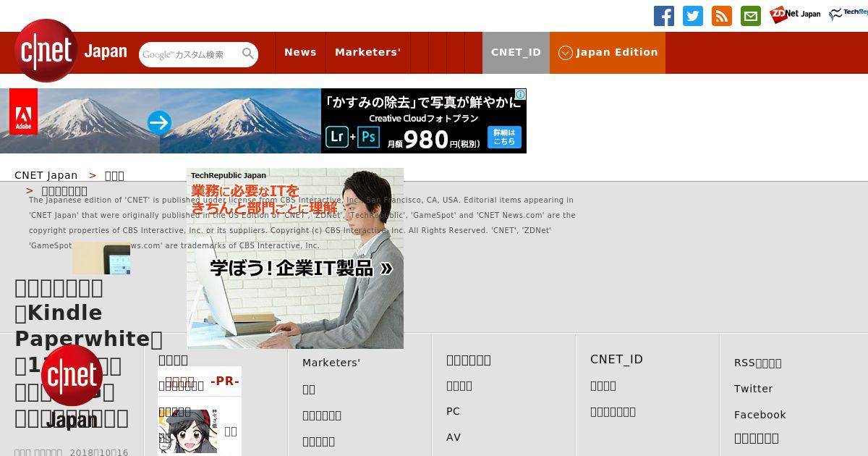Click the CNET Japan logo in the header
This screenshot has height=456, width=868.
[x=71, y=51]
